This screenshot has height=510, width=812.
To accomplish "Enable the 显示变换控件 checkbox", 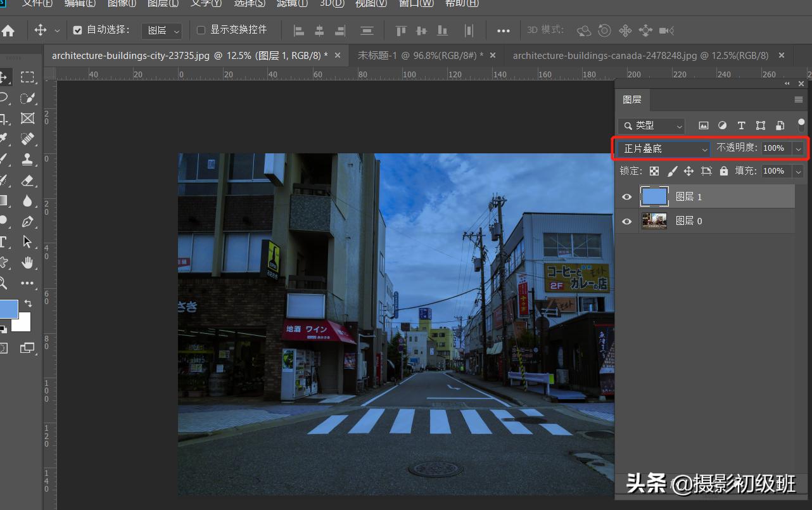I will pos(201,30).
